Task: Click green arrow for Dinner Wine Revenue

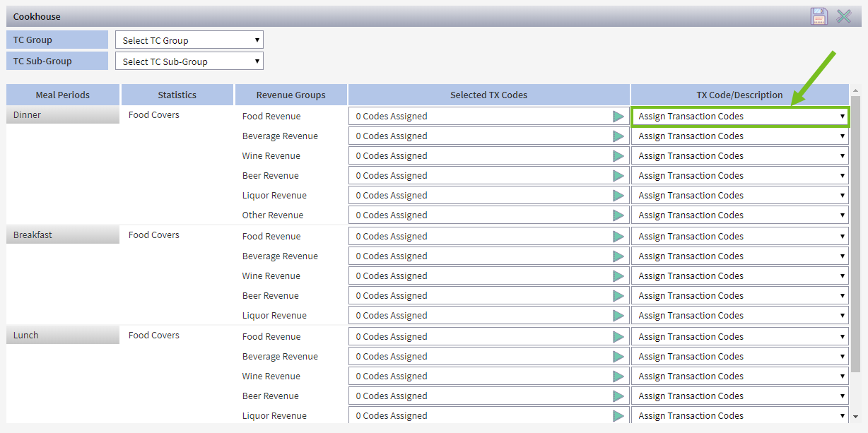Action: click(618, 156)
